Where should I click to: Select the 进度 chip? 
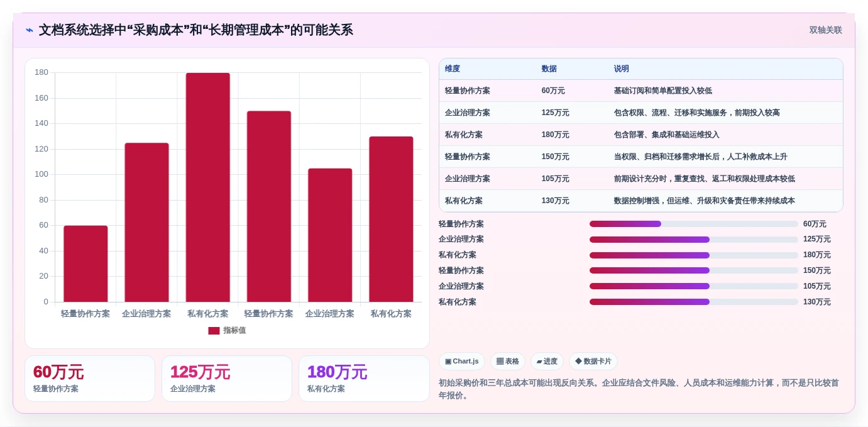547,361
